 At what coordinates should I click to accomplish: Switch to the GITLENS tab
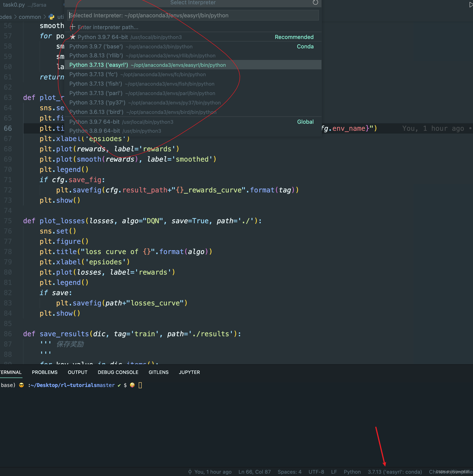(x=158, y=372)
